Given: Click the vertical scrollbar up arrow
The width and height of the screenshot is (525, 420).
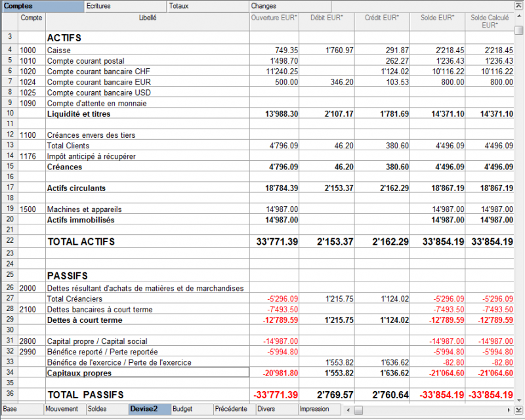Looking at the screenshot, I should pyautogui.click(x=519, y=16).
